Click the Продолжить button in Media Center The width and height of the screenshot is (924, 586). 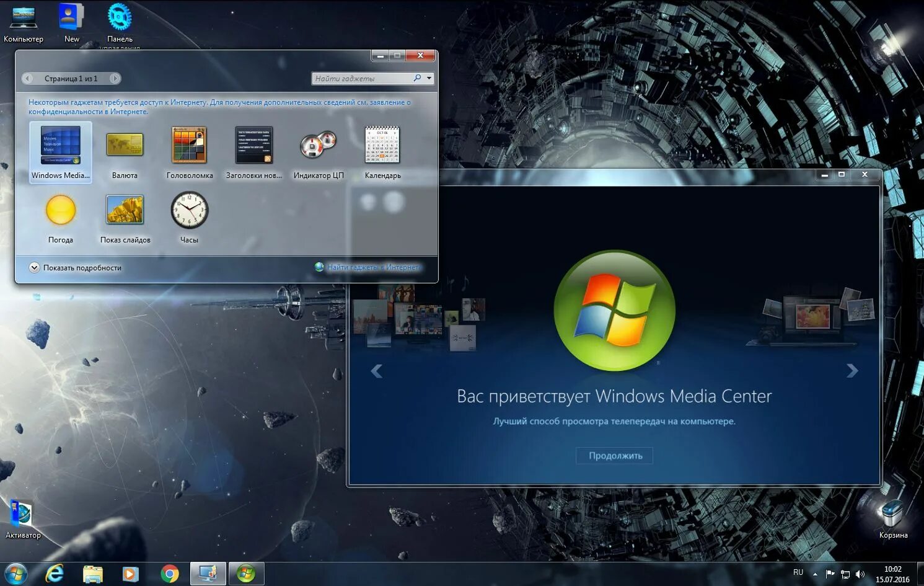tap(615, 456)
